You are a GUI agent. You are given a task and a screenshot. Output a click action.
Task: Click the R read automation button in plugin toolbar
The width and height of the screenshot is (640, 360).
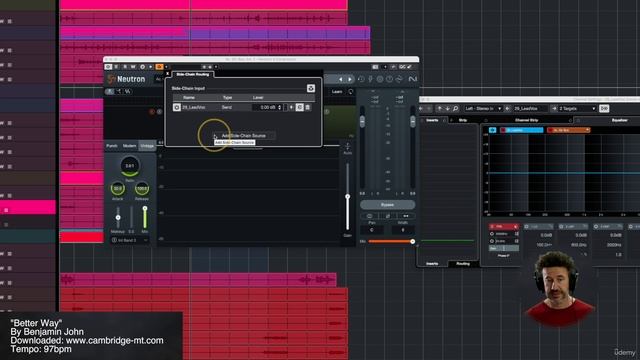click(125, 67)
